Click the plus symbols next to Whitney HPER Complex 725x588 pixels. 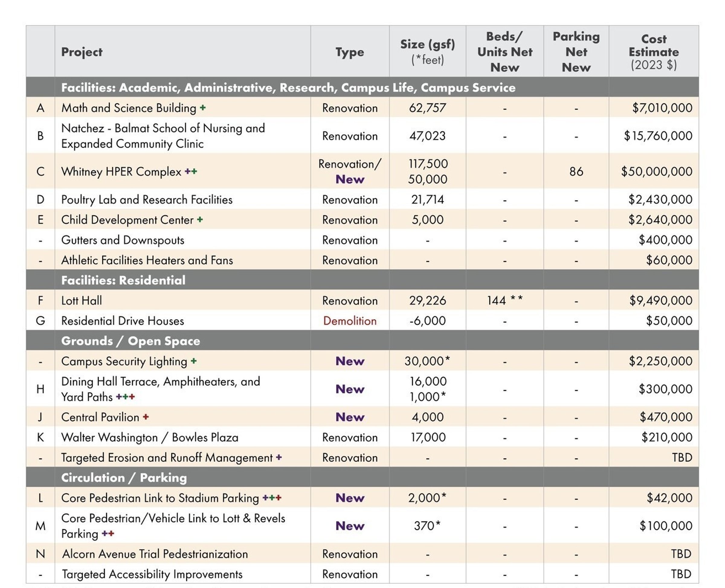pyautogui.click(x=191, y=171)
